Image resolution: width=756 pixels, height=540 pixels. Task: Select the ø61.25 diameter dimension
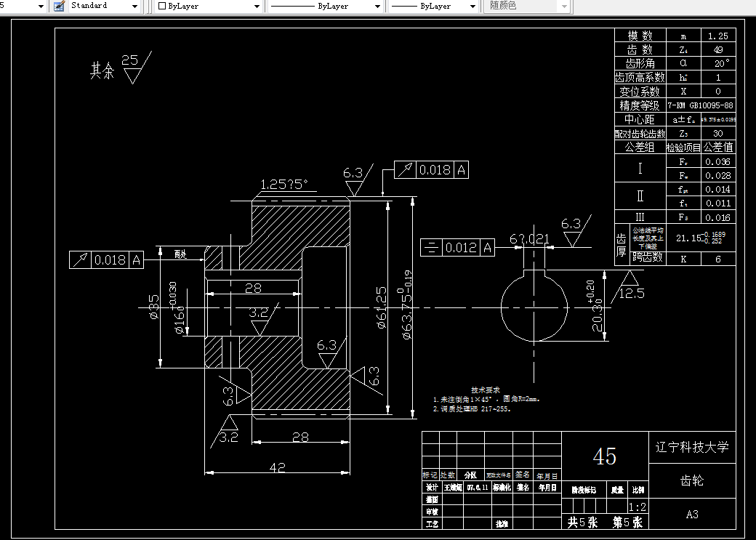point(382,307)
